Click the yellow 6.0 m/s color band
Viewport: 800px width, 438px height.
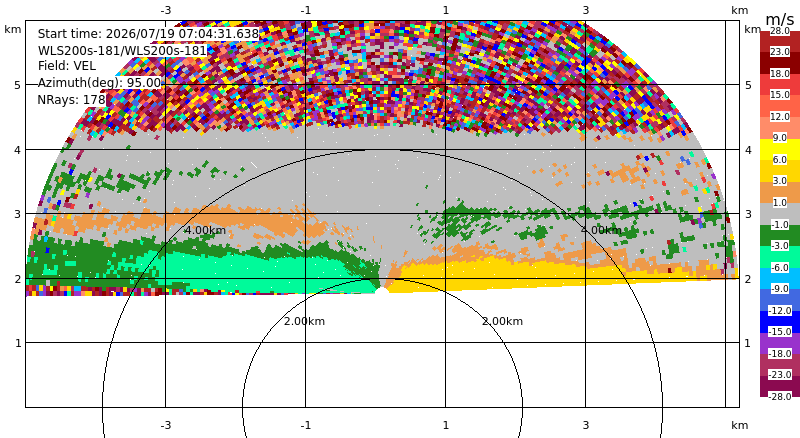point(780,149)
